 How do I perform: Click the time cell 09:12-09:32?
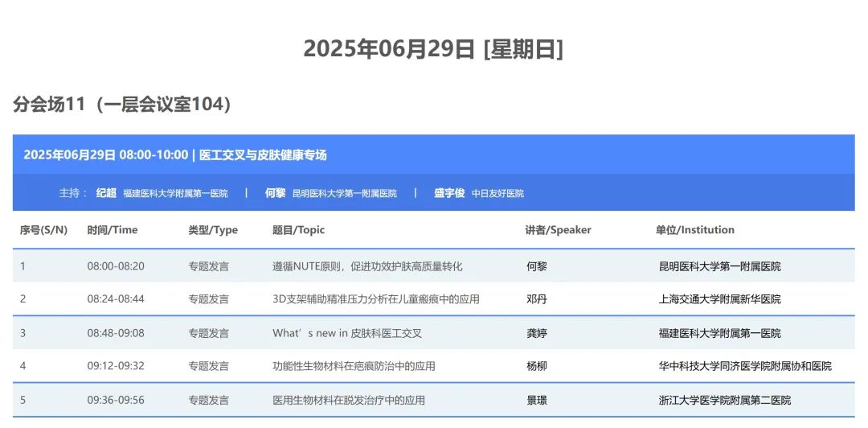coord(116,366)
